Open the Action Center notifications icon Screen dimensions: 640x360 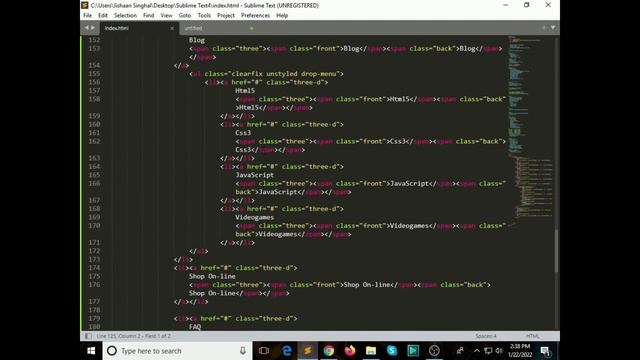pos(545,351)
